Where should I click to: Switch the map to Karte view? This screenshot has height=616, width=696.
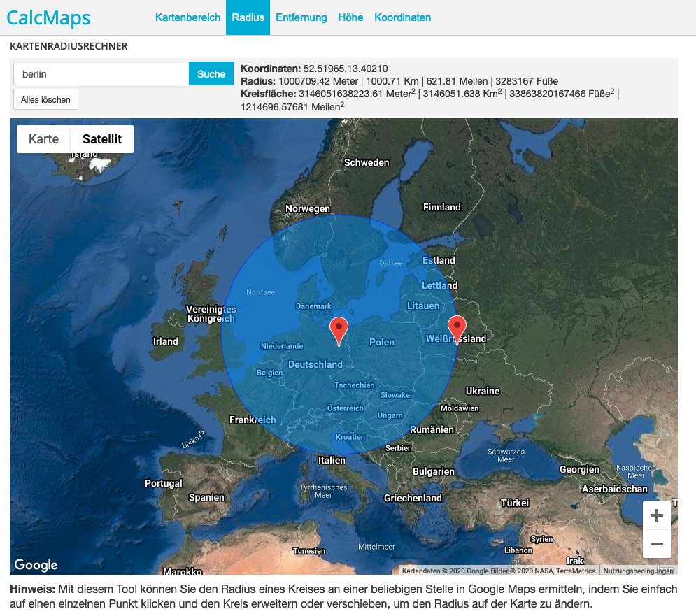[x=43, y=138]
